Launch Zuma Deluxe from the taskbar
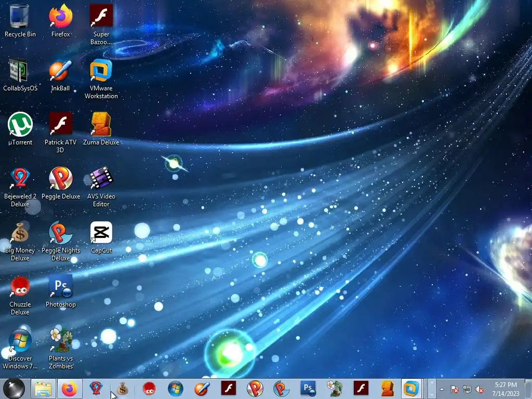 (387, 389)
